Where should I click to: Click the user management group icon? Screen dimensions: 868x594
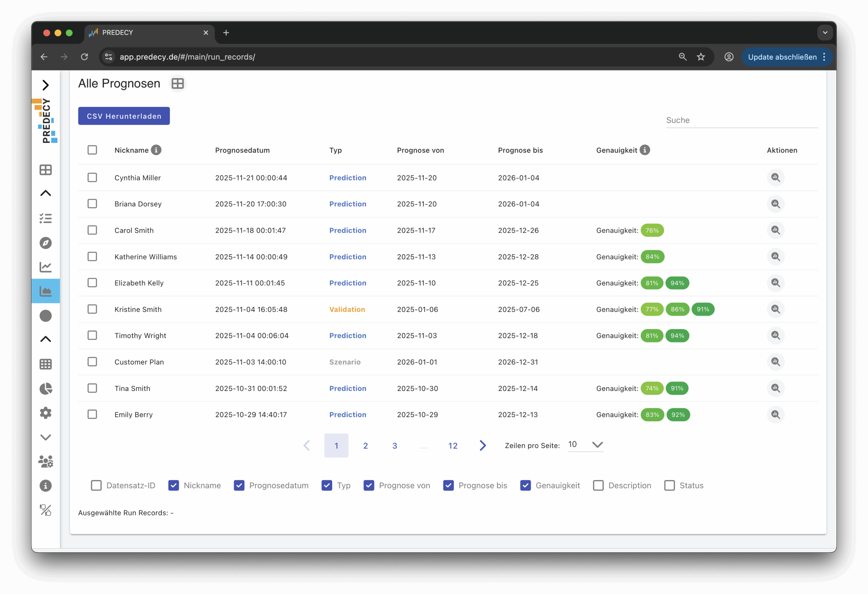point(45,462)
